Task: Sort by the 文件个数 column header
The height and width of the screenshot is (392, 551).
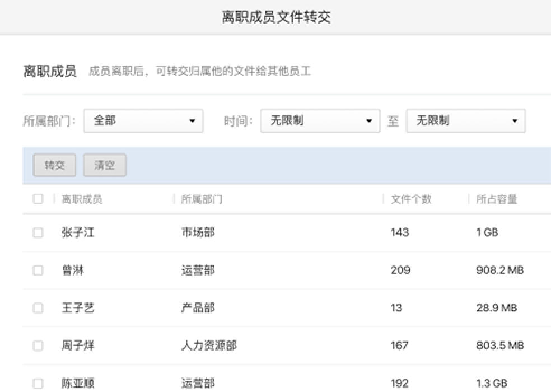Action: point(411,199)
